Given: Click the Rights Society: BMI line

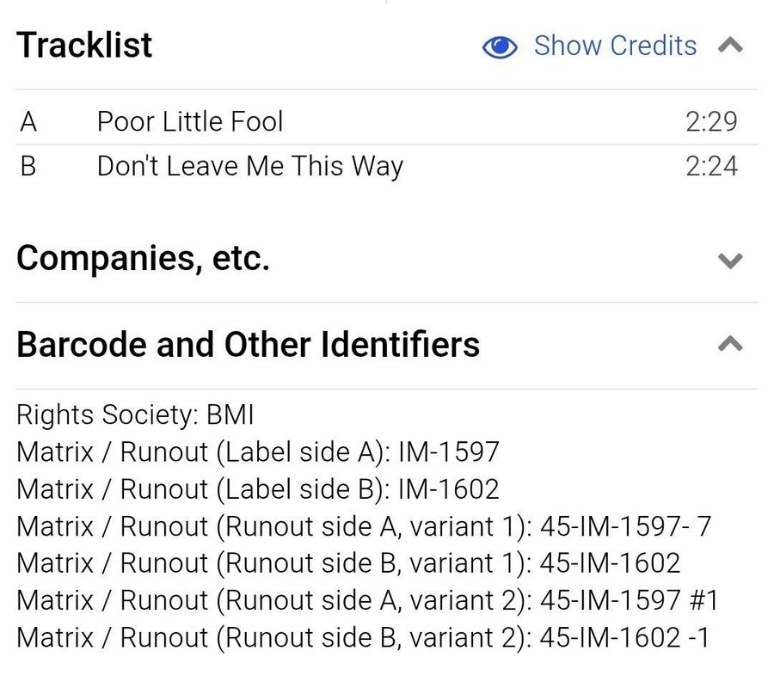Looking at the screenshot, I should [x=135, y=415].
